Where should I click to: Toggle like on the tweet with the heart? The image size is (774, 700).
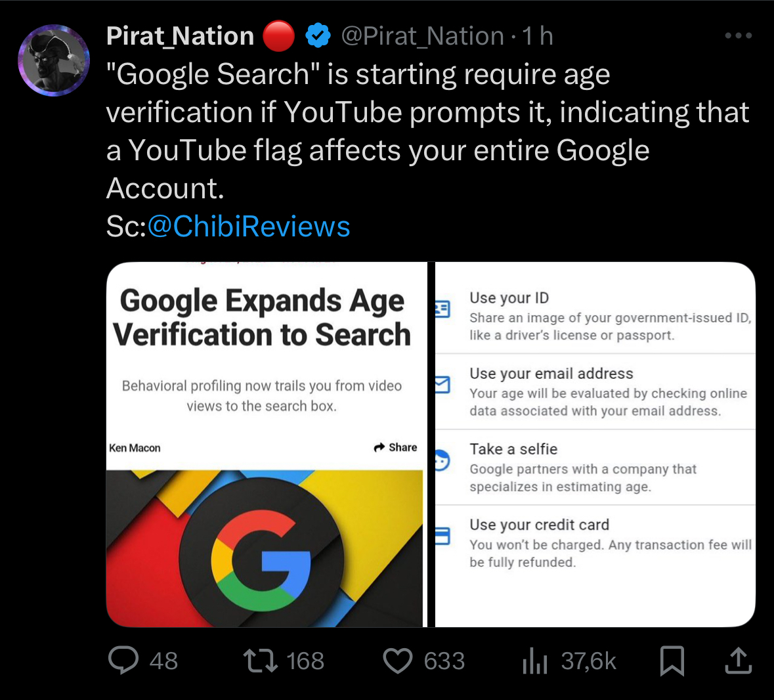click(398, 661)
